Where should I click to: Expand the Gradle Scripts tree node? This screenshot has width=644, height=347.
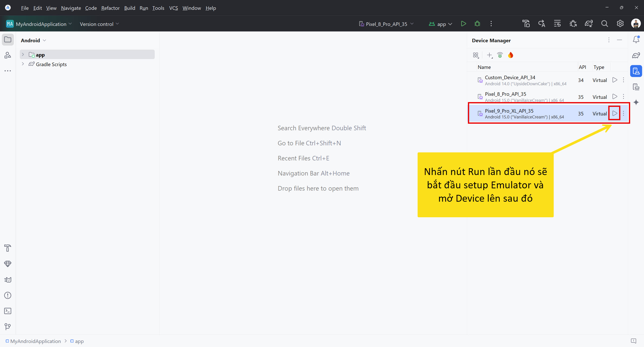coord(23,64)
